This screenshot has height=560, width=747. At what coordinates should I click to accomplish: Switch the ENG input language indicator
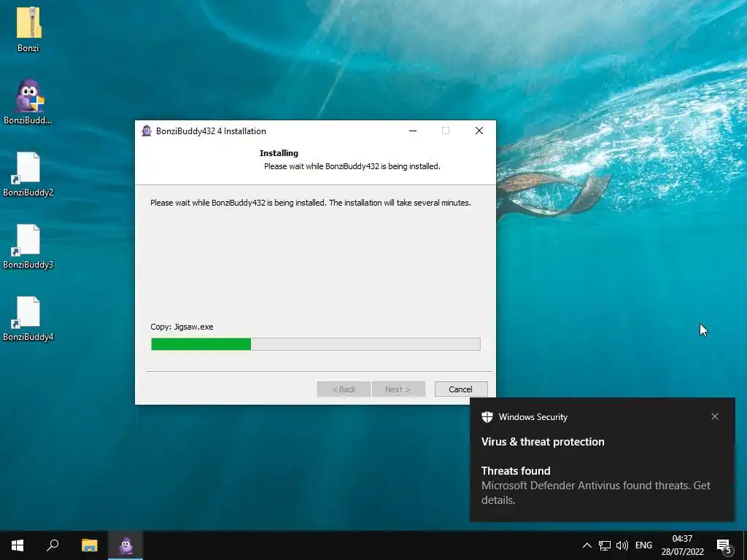643,545
